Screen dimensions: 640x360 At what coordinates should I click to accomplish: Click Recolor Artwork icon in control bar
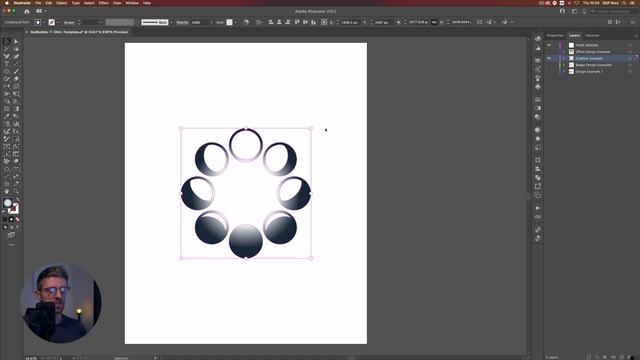coord(246,22)
